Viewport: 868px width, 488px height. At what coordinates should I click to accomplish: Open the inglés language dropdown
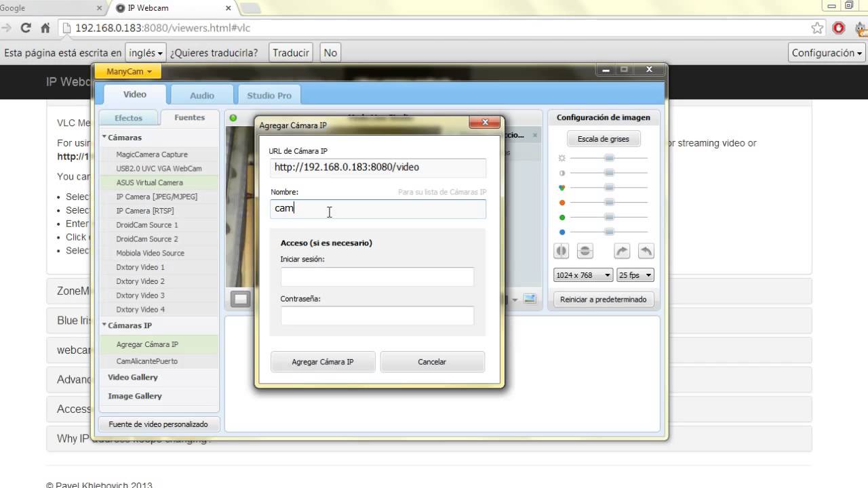click(146, 53)
